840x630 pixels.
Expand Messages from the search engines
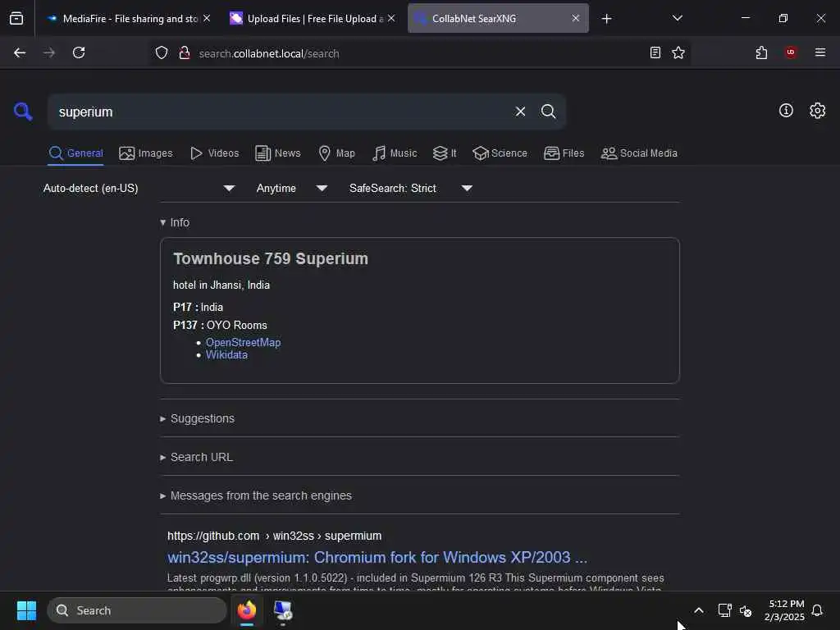(x=256, y=495)
